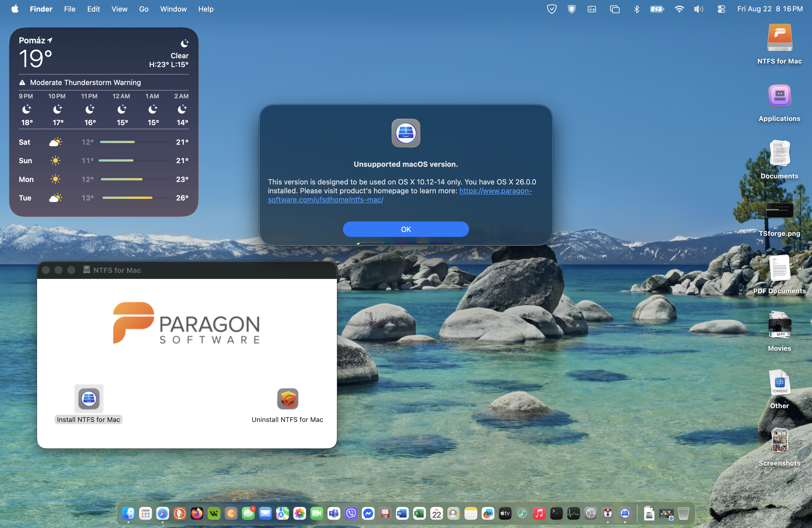This screenshot has height=528, width=812.
Task: Open the Edit menu
Action: click(x=93, y=9)
